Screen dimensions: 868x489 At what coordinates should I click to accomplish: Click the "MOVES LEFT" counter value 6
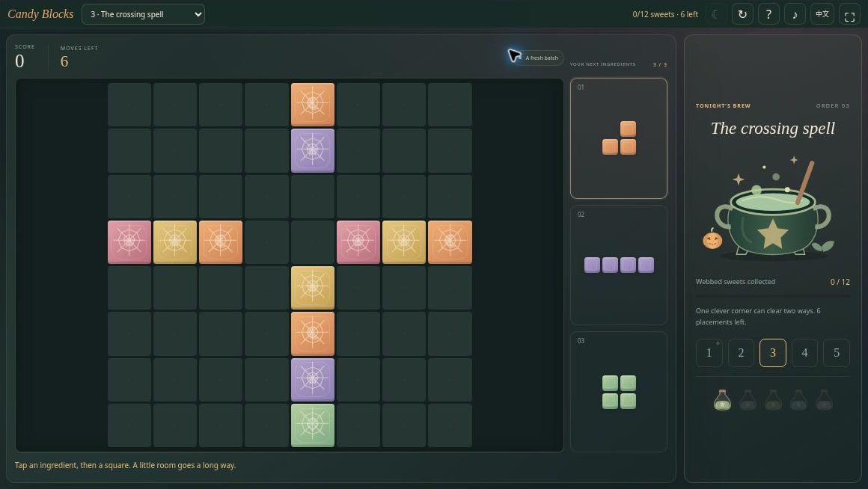point(64,61)
